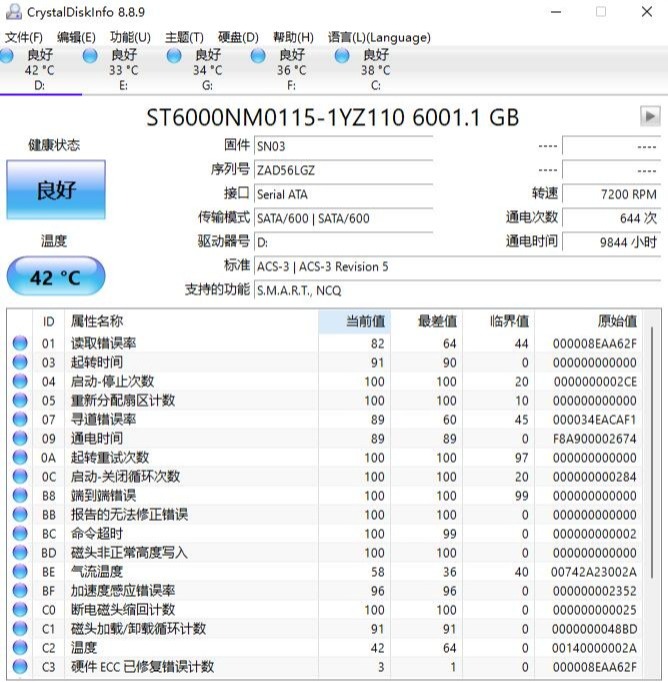Select raw value F8A900002674

[595, 438]
